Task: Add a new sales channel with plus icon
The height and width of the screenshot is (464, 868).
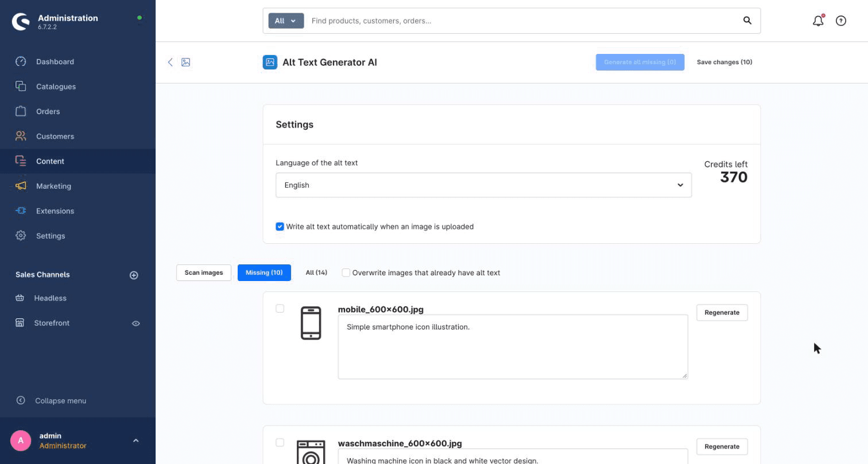Action: (134, 275)
